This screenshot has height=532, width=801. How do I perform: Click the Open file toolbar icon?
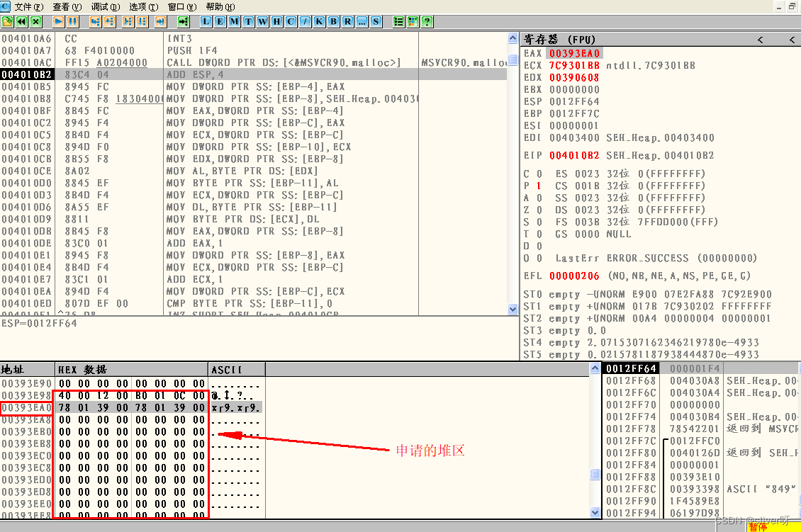(x=7, y=22)
